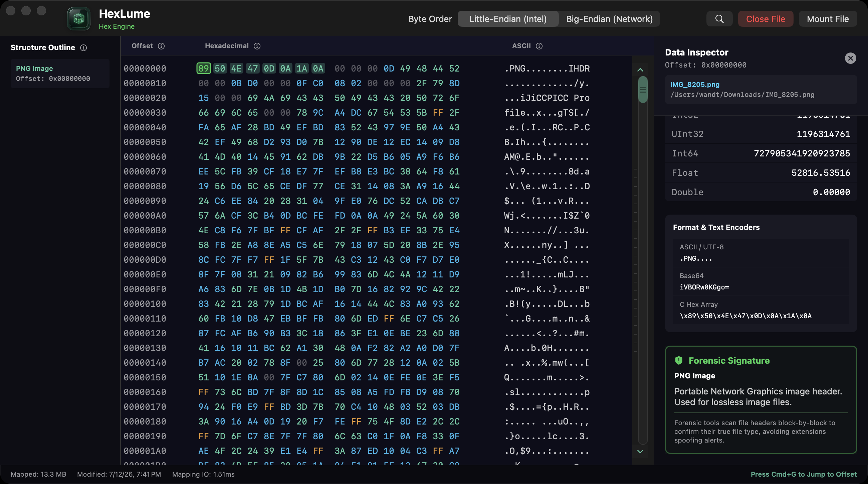Click the Forensic Signature shield icon
The image size is (868, 484).
click(679, 361)
